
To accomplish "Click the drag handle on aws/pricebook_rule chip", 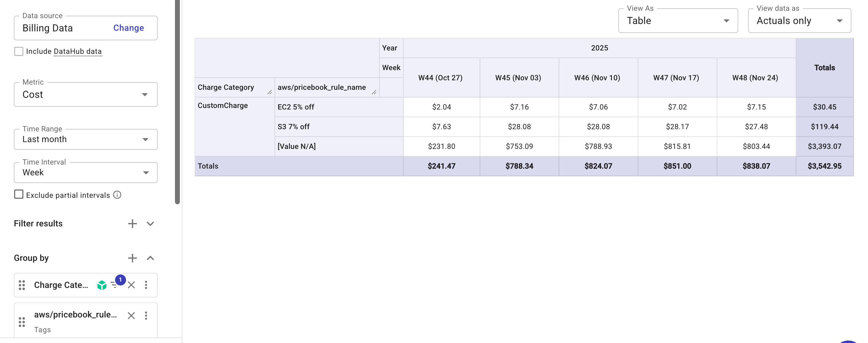I will coord(22,321).
